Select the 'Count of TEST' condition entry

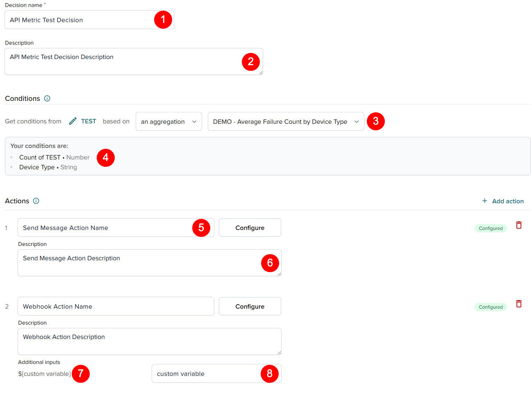pos(54,157)
